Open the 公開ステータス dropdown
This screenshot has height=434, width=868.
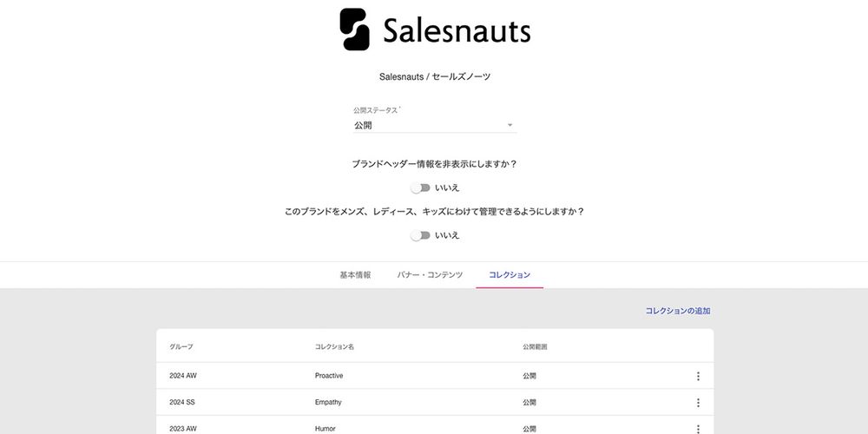pos(434,125)
